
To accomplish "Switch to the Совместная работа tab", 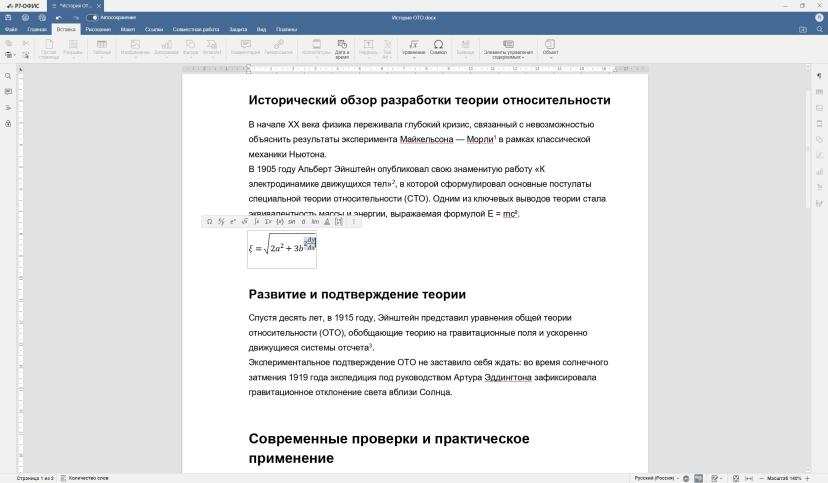I will (196, 30).
